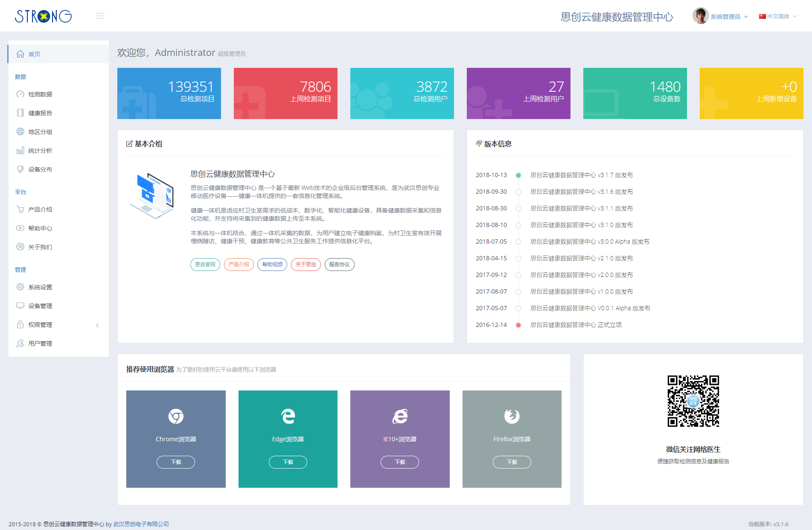Click the STRONG logo
The image size is (812, 530).
tap(43, 16)
